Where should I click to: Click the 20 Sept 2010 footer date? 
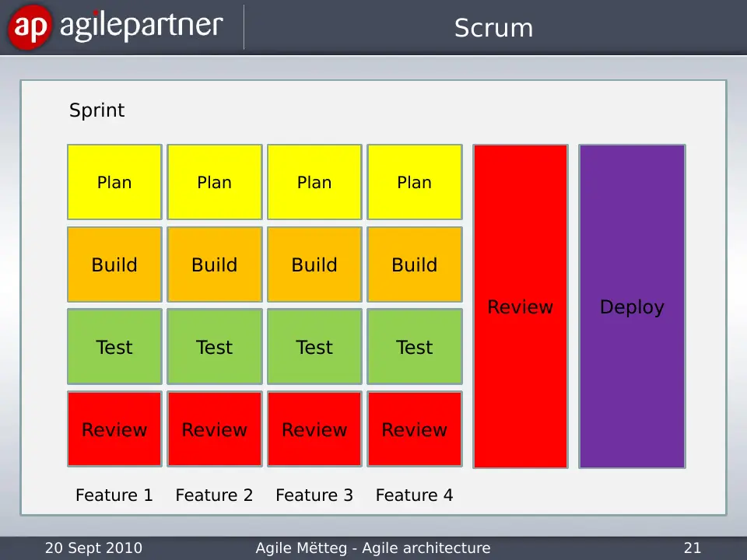coord(94,548)
